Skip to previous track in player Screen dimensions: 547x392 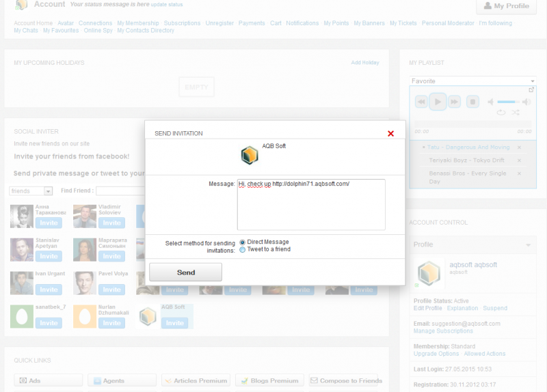421,102
